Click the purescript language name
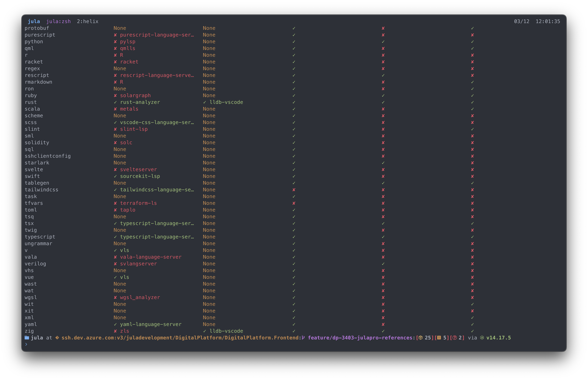 [40, 35]
